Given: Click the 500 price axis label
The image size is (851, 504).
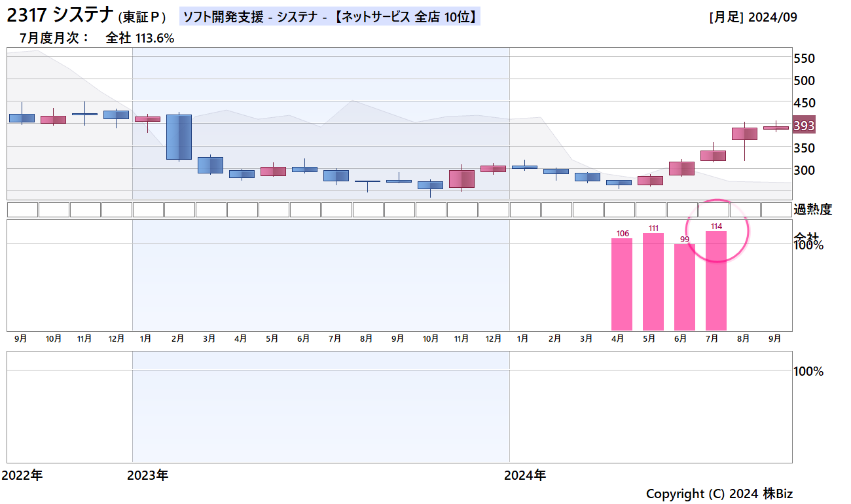Looking at the screenshot, I should (x=804, y=81).
